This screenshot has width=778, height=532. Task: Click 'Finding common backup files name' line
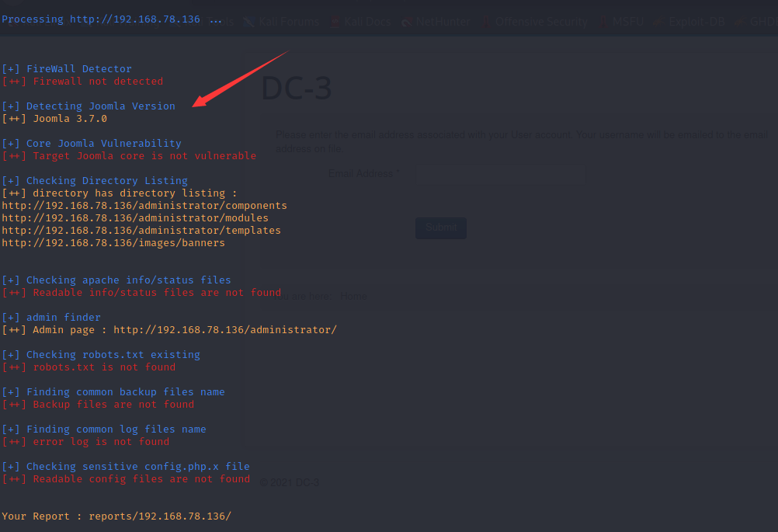tap(113, 391)
